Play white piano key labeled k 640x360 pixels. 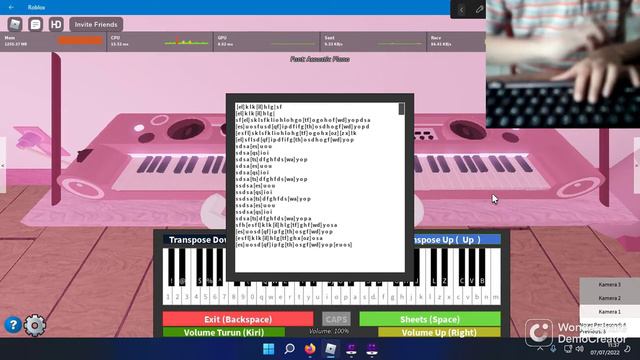pos(420,296)
